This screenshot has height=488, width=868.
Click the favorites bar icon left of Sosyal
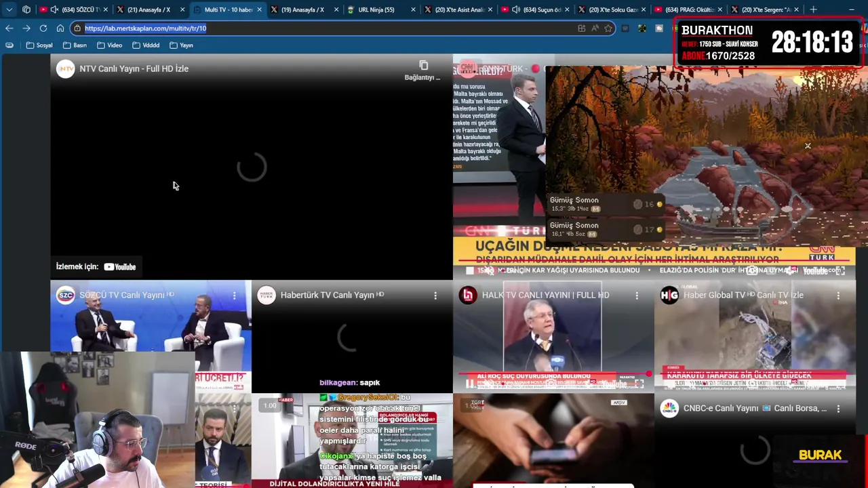9,45
